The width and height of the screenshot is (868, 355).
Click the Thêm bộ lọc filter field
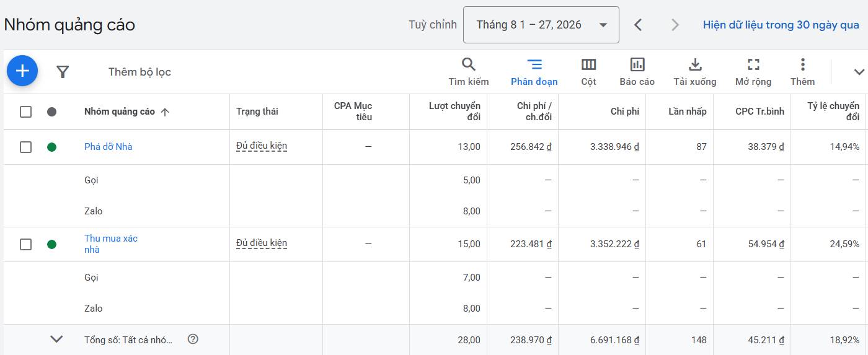point(139,72)
